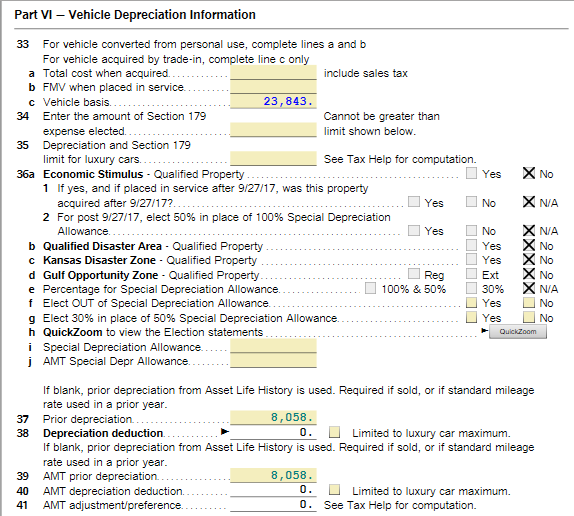Click 'include sales tax' note
Viewport: 574px width, 516px height.
(x=365, y=73)
